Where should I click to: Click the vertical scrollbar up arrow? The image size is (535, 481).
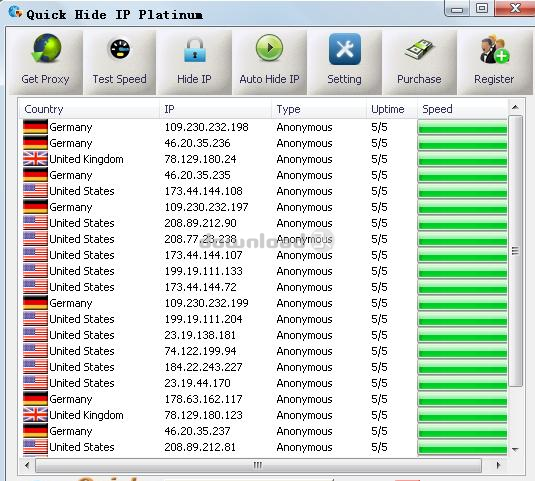tap(515, 108)
